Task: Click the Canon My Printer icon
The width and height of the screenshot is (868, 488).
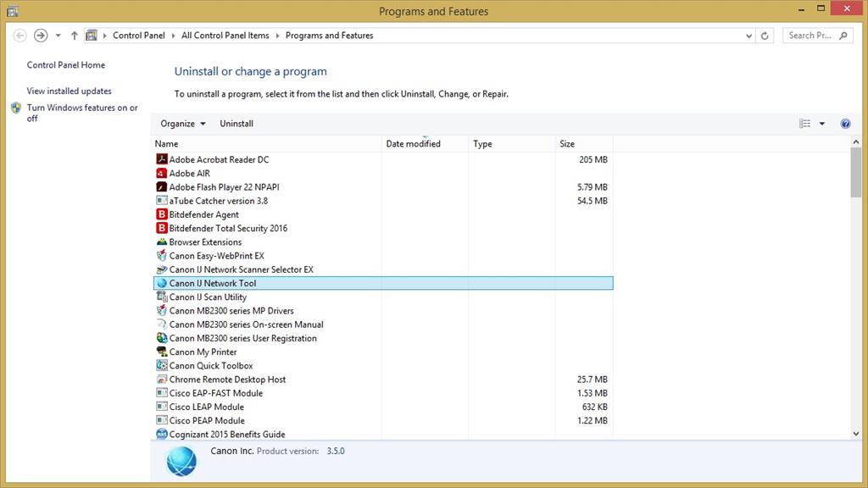Action: click(162, 352)
